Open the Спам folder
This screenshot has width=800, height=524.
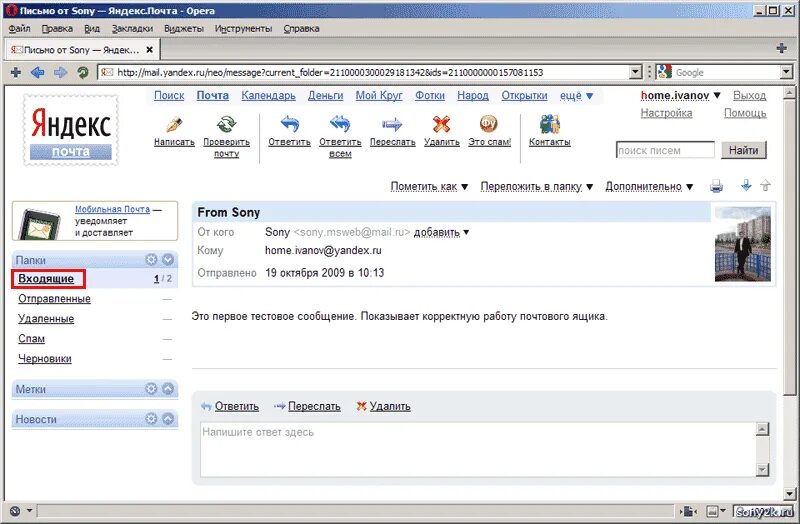pyautogui.click(x=32, y=339)
